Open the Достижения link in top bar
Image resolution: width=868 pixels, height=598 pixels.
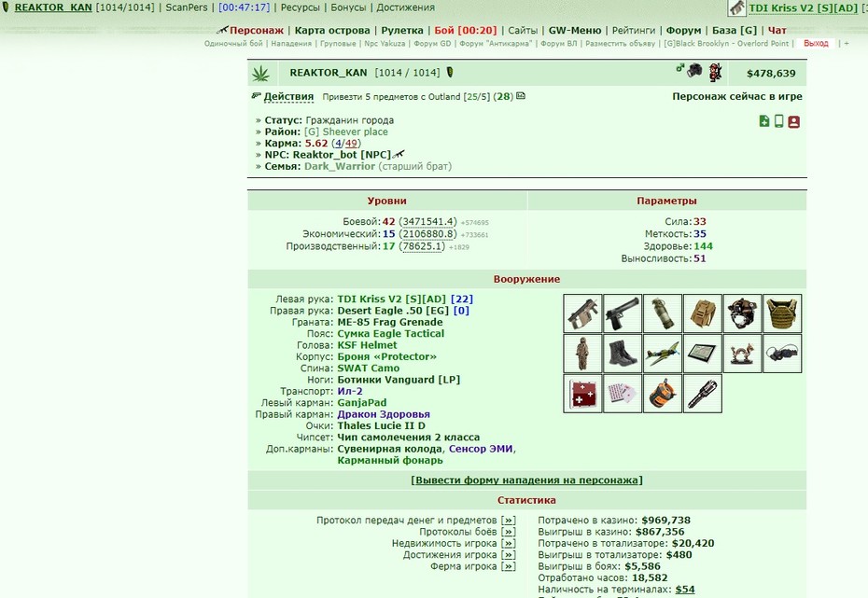click(x=405, y=7)
